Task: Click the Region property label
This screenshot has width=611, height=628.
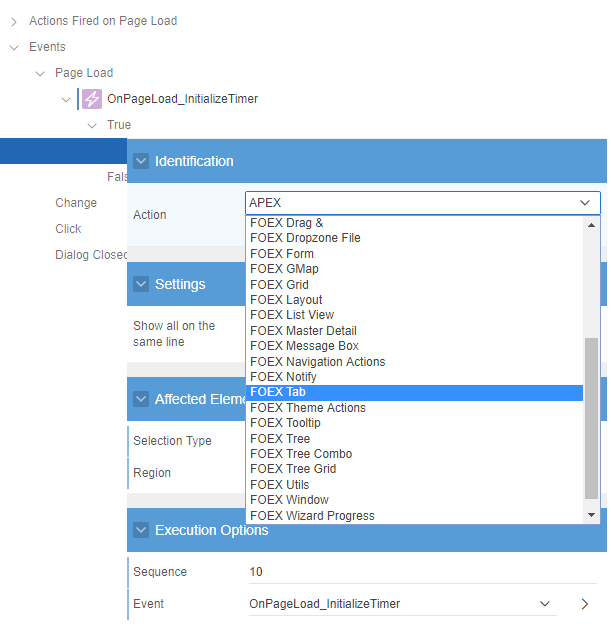Action: click(152, 473)
